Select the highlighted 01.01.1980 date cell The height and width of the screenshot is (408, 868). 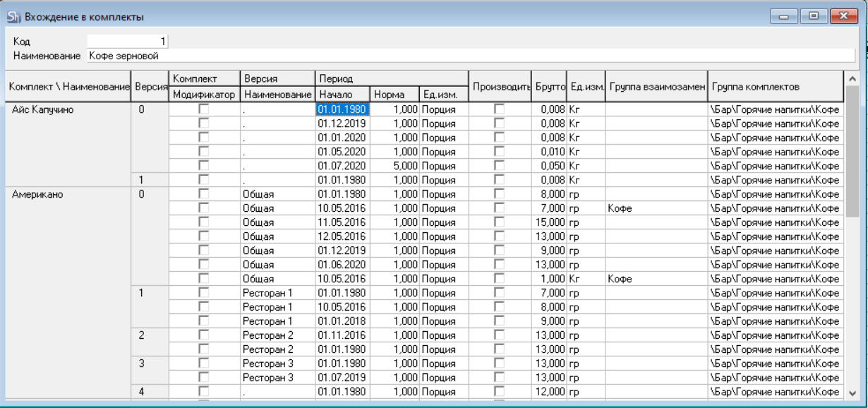pos(342,109)
